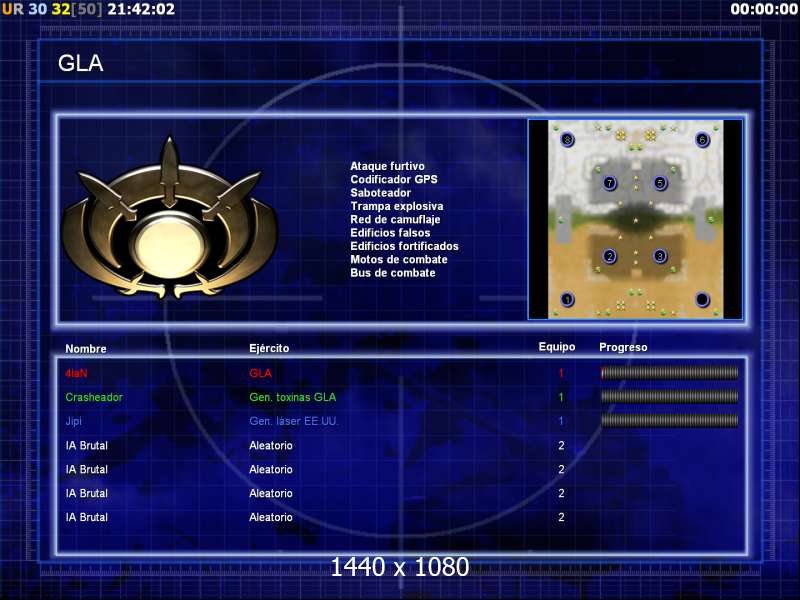Select player name Jipi
The image size is (800, 600).
tap(73, 421)
